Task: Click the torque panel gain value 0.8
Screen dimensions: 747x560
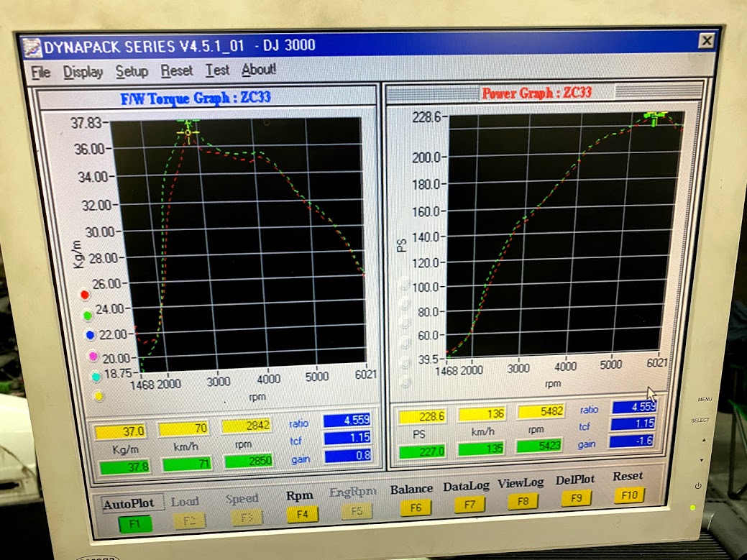Action: [x=348, y=456]
